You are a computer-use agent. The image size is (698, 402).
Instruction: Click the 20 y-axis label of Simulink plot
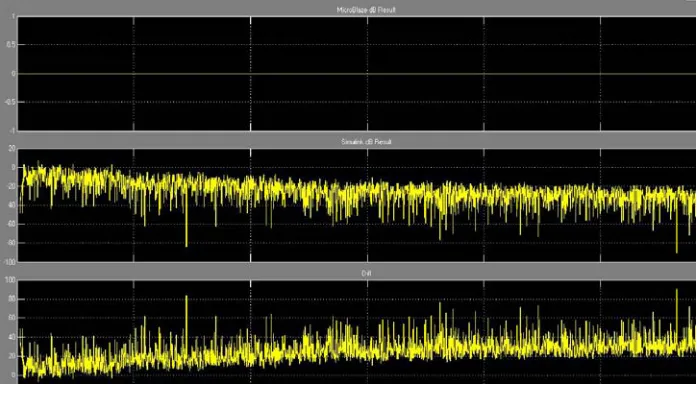12,148
